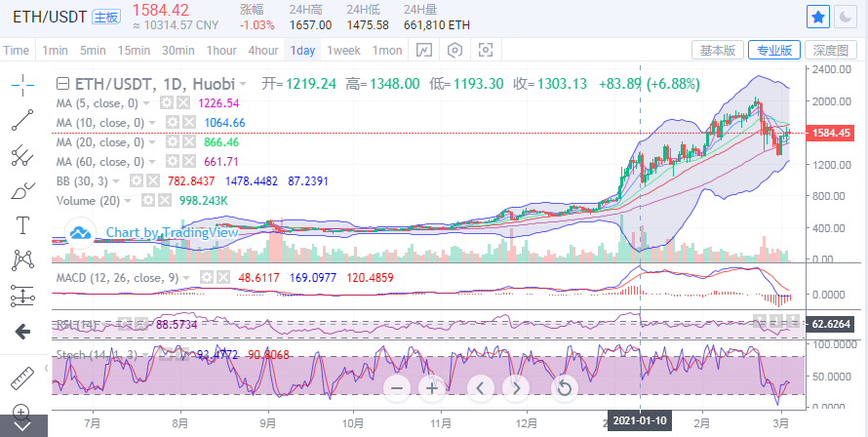Click the back arrow in left toolbar
The image size is (868, 437).
[22, 332]
